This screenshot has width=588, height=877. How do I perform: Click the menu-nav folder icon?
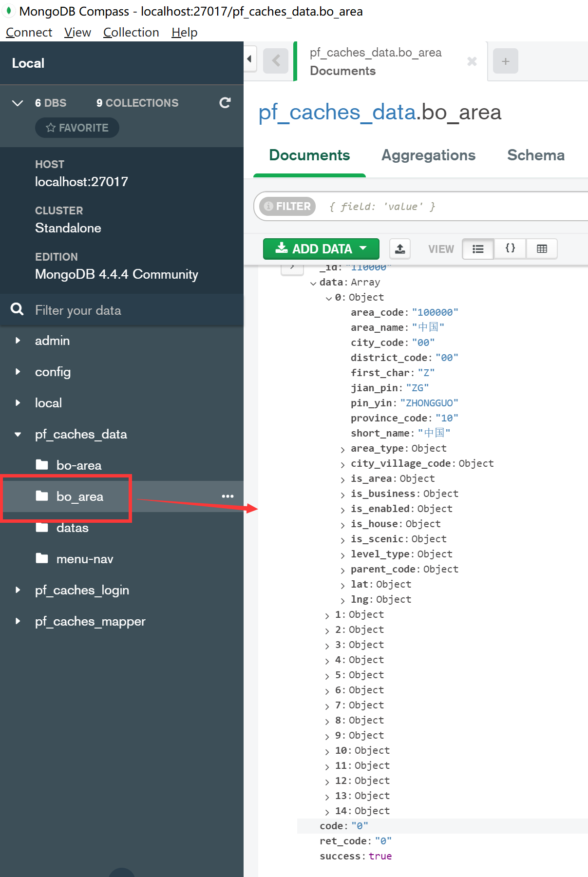click(x=42, y=558)
